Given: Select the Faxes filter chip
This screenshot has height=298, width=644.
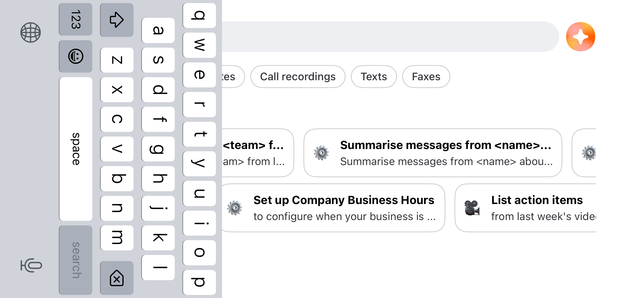Looking at the screenshot, I should point(426,77).
